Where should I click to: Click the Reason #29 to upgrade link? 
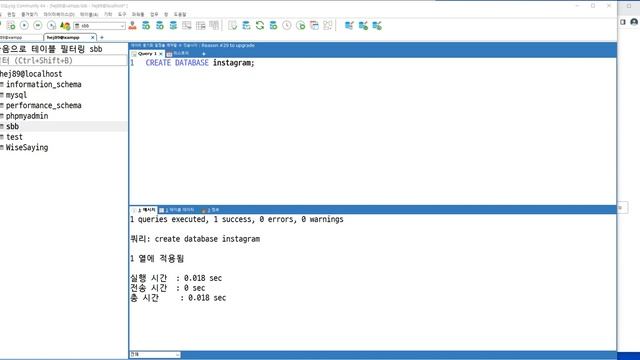pos(228,45)
